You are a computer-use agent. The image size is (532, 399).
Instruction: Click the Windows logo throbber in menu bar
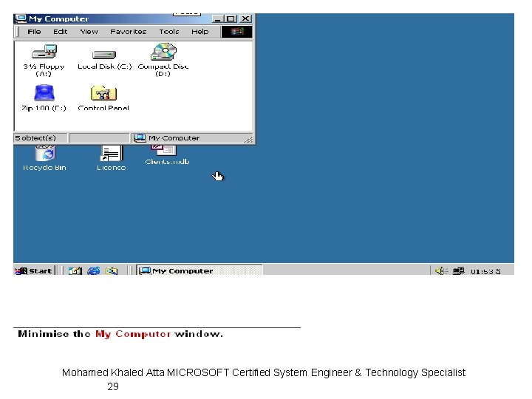coord(237,32)
